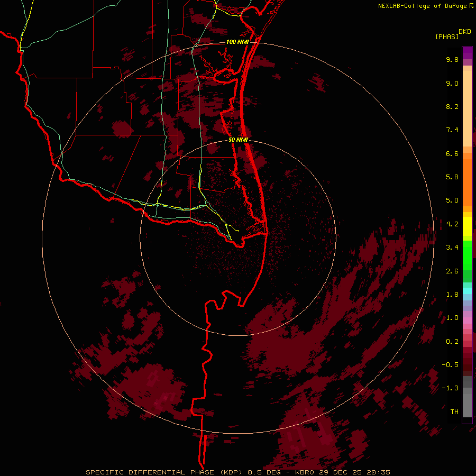Viewport: 476px width, 476px height.
Task: Pick the cyan segment of the color bar
Action: coord(467,291)
